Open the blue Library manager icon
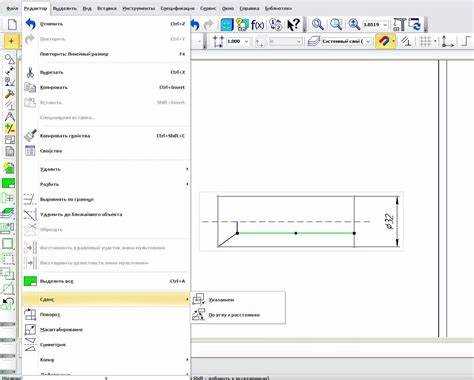Viewport: 474px width, 380px height. point(227,25)
